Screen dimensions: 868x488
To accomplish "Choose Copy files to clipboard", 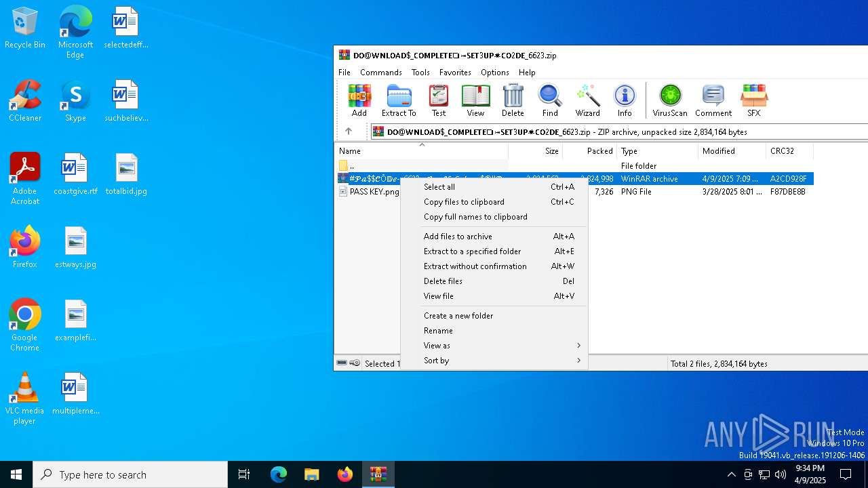I will (x=494, y=202).
